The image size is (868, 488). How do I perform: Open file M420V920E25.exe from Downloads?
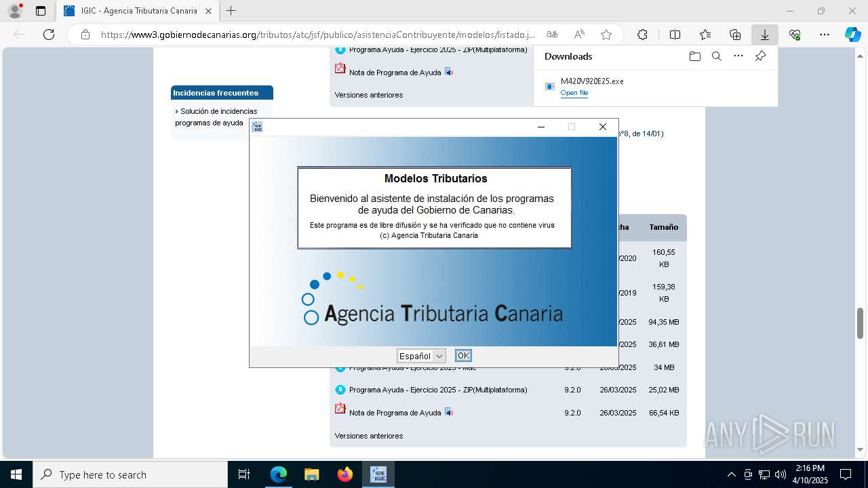pyautogui.click(x=574, y=93)
